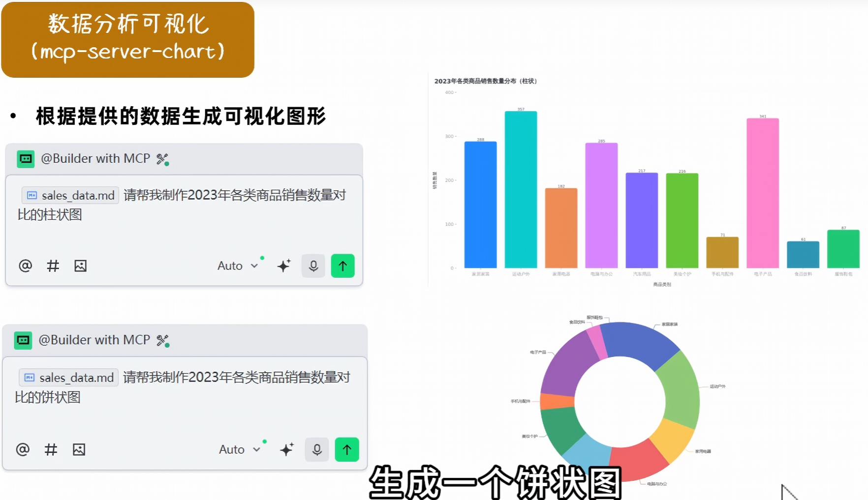868x500 pixels.
Task: Click the image attach icon in the 柱状图 prompt box
Action: pyautogui.click(x=80, y=266)
